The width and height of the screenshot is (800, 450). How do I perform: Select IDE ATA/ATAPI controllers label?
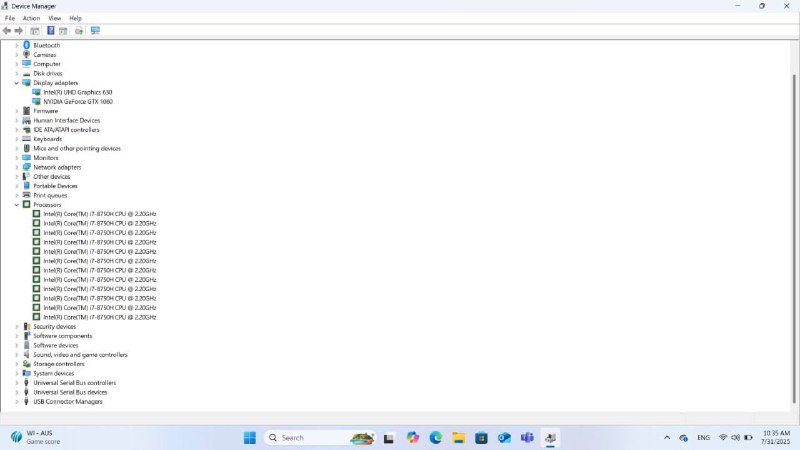coord(66,130)
